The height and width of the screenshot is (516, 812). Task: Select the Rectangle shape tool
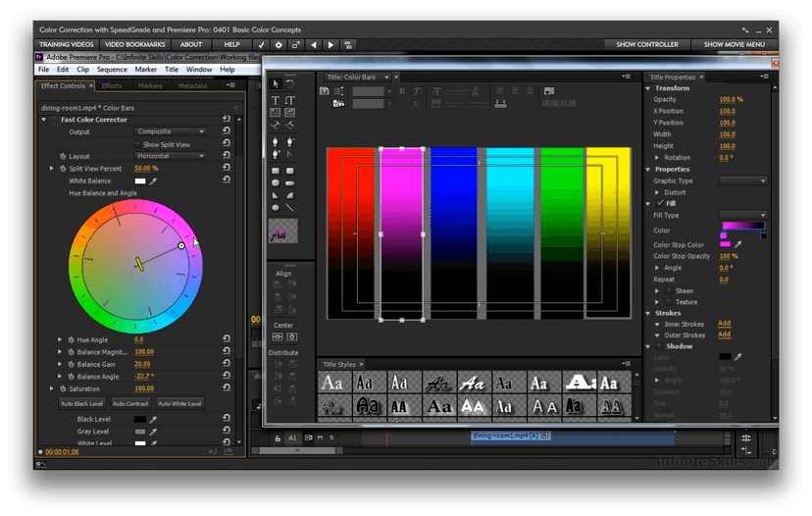pos(276,171)
